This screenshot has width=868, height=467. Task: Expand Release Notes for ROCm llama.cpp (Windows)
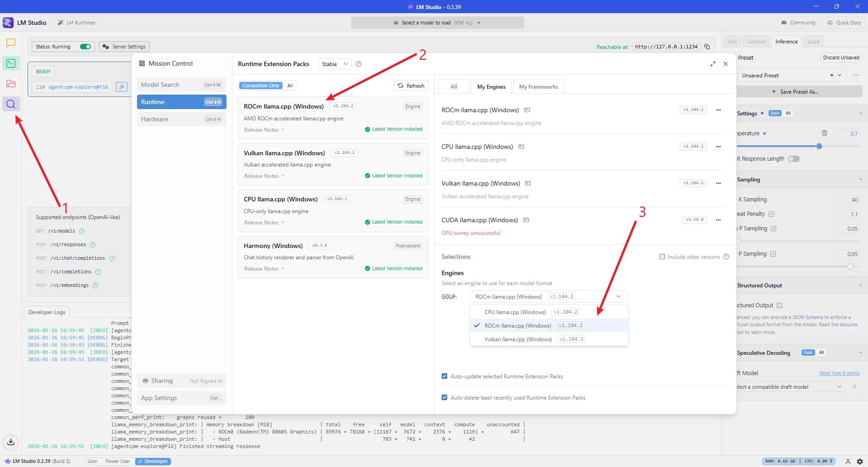point(264,130)
